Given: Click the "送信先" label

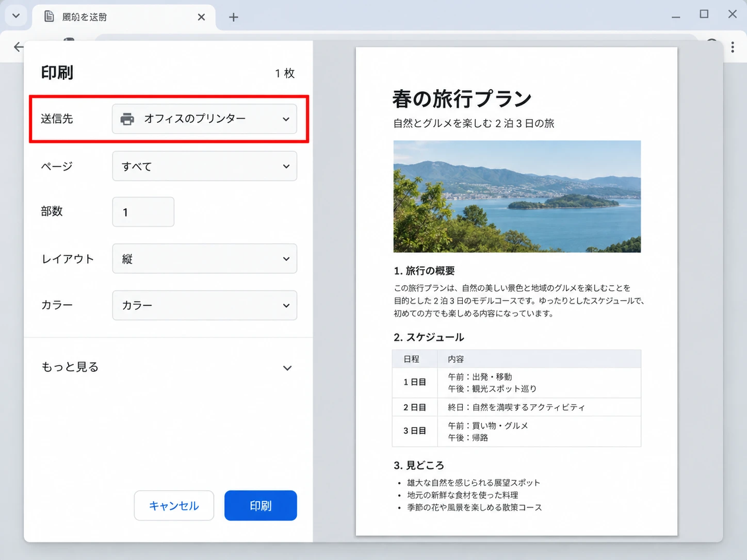Looking at the screenshot, I should 57,119.
